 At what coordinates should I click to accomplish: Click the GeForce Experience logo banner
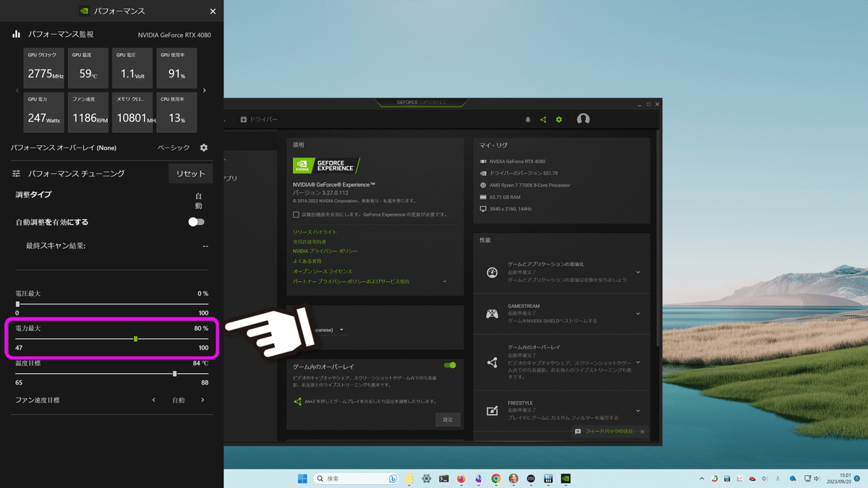pos(325,166)
